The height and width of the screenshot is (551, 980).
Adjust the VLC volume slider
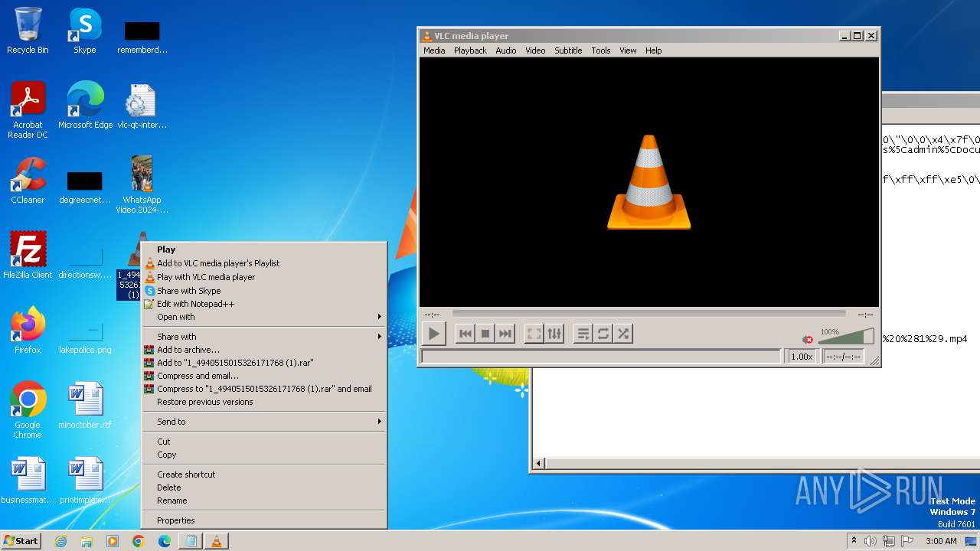[x=846, y=337]
